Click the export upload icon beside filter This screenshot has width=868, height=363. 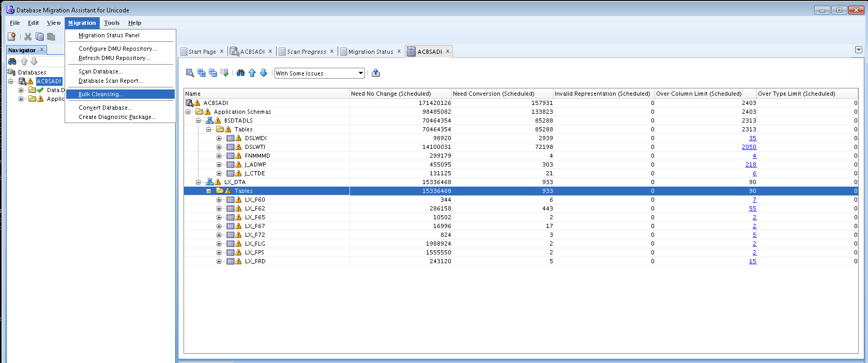376,73
